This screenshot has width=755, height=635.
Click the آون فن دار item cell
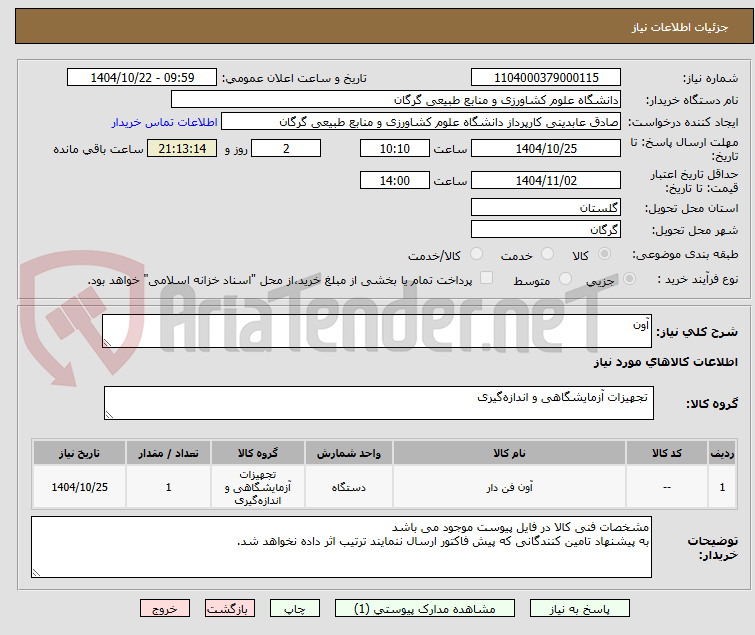[509, 487]
